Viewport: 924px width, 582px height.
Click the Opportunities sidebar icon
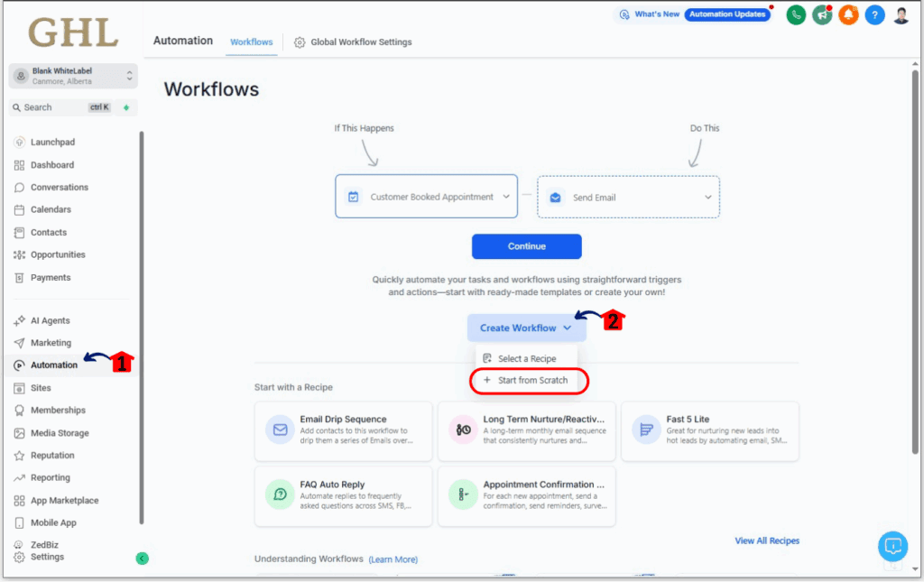coord(20,255)
